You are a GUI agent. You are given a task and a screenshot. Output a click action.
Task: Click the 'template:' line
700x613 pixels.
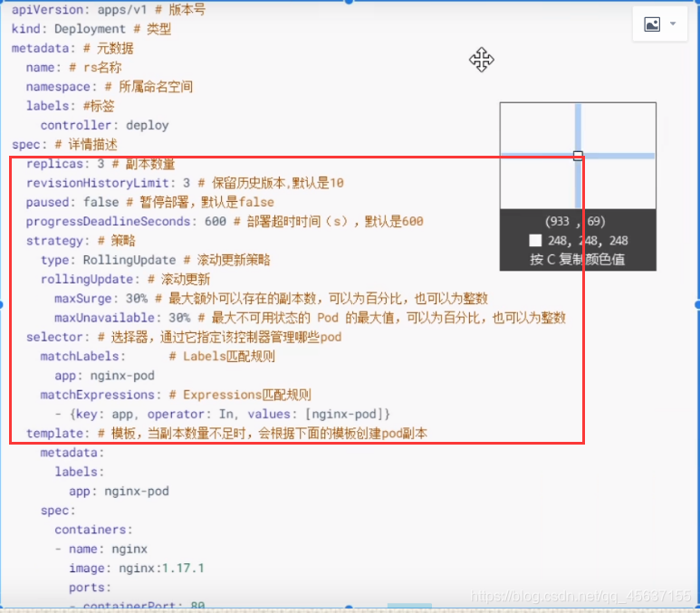click(226, 433)
